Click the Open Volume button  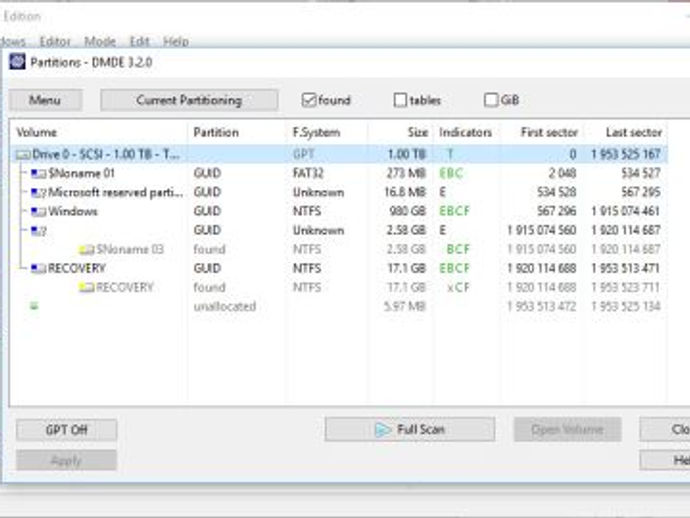[567, 430]
